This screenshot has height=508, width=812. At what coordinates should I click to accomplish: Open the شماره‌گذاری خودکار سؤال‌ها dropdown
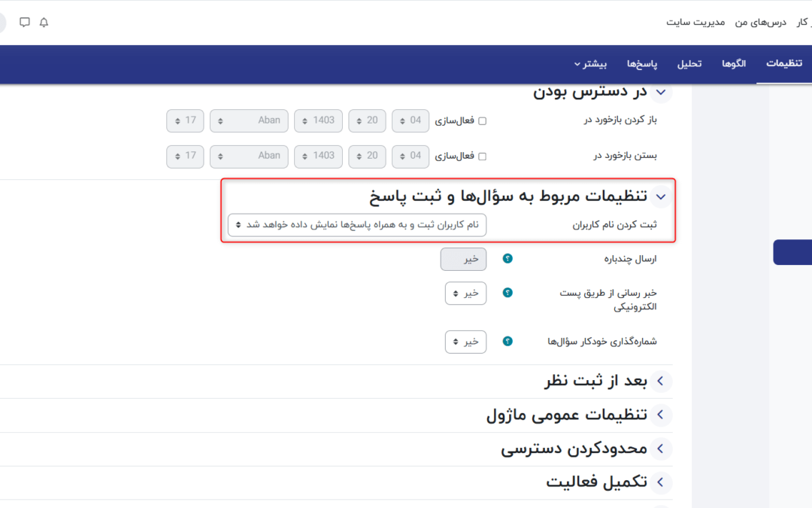point(465,342)
